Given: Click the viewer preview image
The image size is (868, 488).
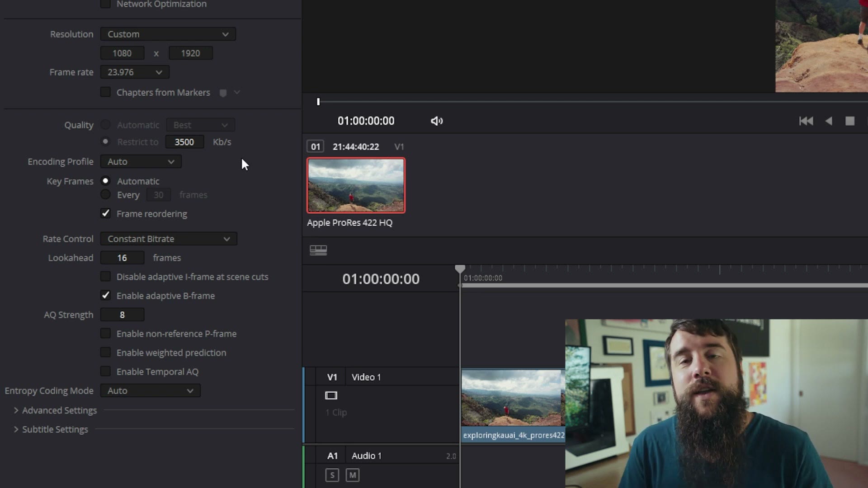Looking at the screenshot, I should 821,46.
